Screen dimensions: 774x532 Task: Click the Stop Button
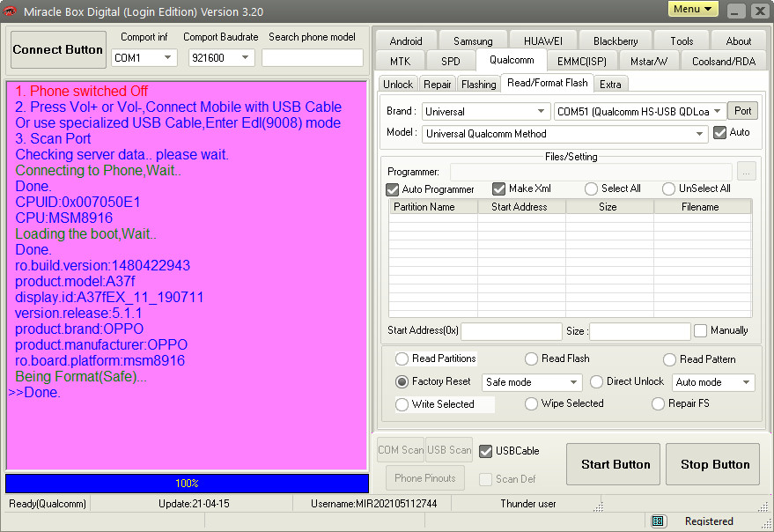tap(712, 464)
